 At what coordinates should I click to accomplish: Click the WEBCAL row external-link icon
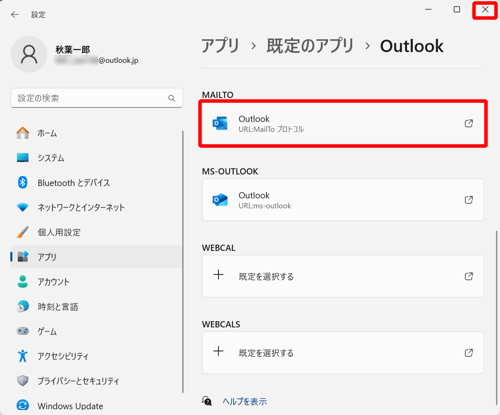click(x=469, y=276)
